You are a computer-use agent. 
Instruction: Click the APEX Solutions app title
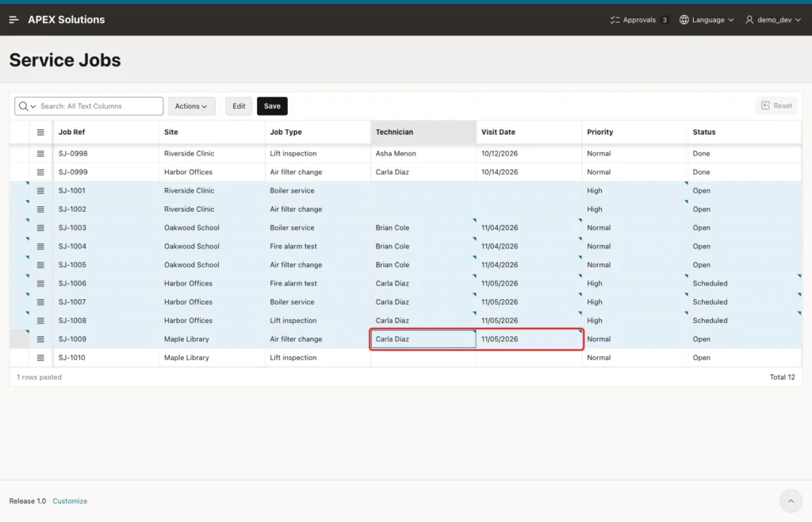(x=67, y=20)
